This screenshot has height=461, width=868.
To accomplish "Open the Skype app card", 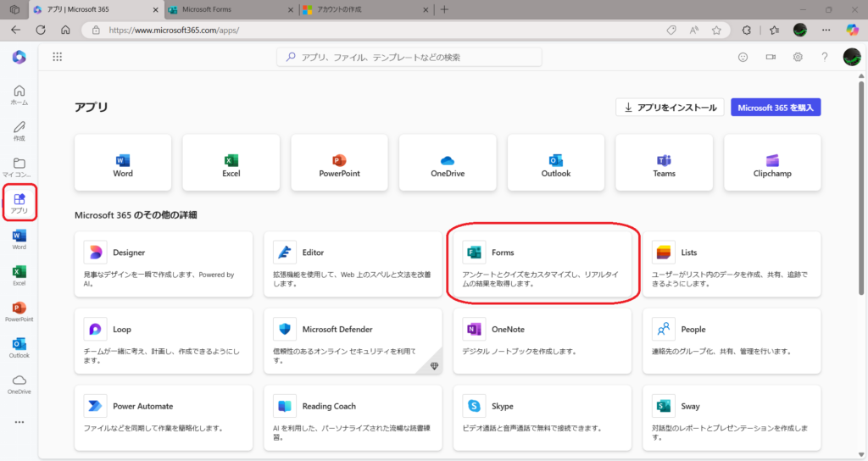I will click(x=542, y=418).
